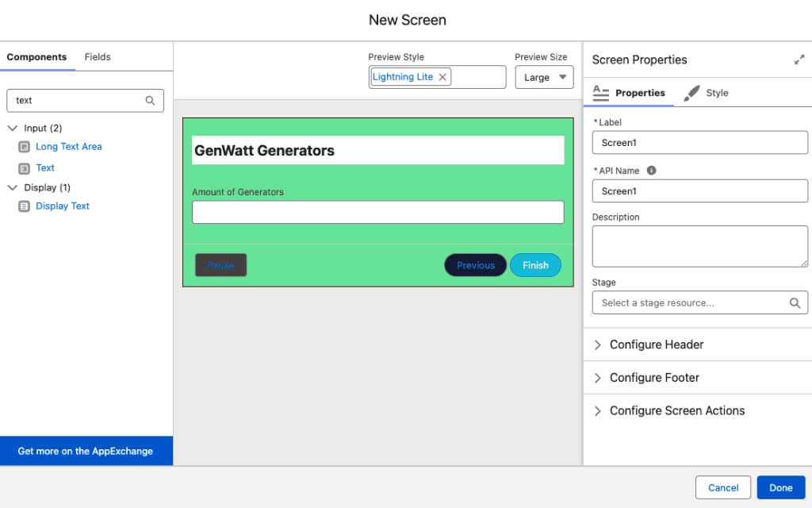Open the Preview Size Large dropdown

click(x=544, y=77)
